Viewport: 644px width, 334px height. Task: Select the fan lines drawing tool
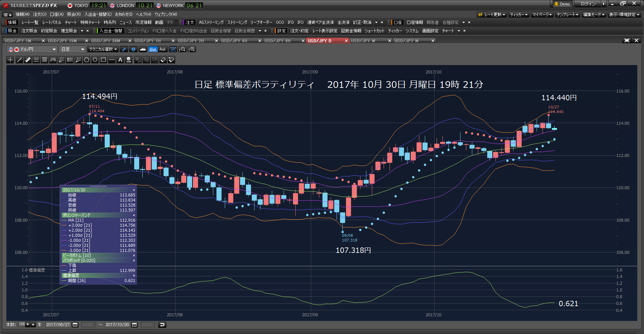point(61,60)
